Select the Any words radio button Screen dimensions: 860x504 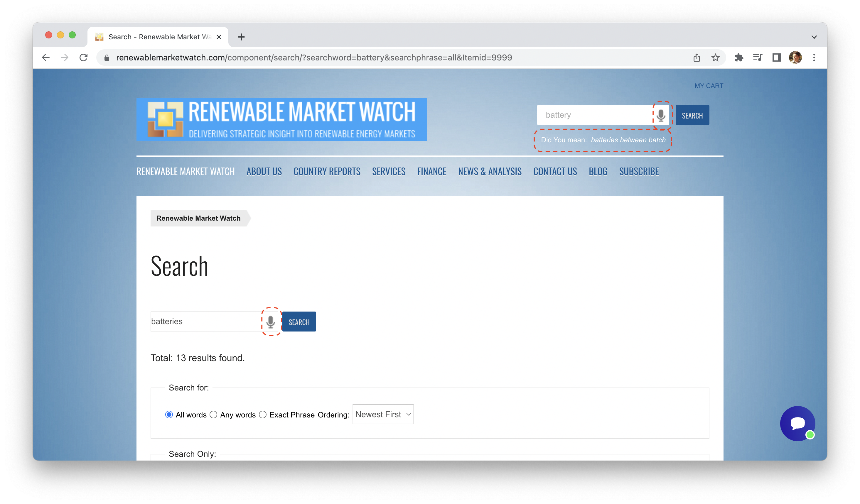(x=214, y=415)
